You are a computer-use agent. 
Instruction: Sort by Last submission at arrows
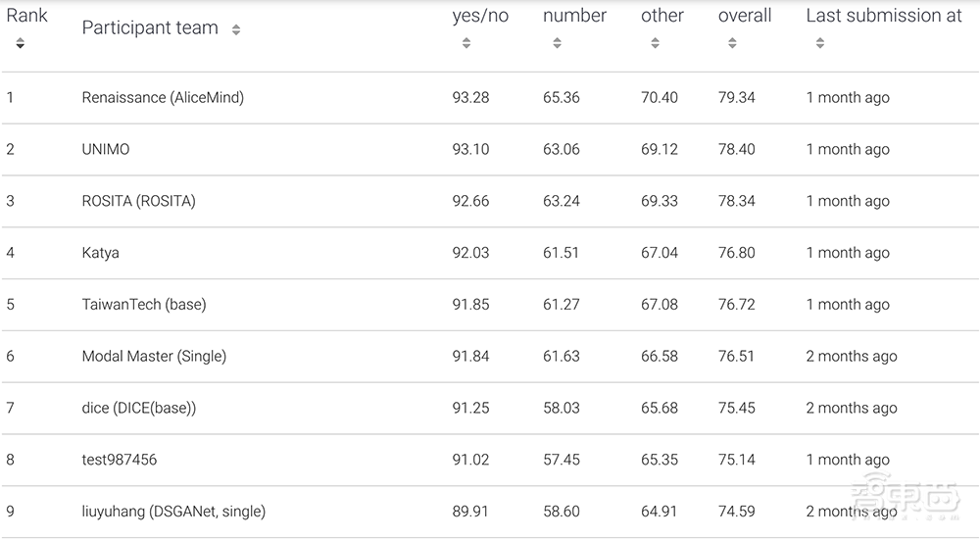(820, 43)
